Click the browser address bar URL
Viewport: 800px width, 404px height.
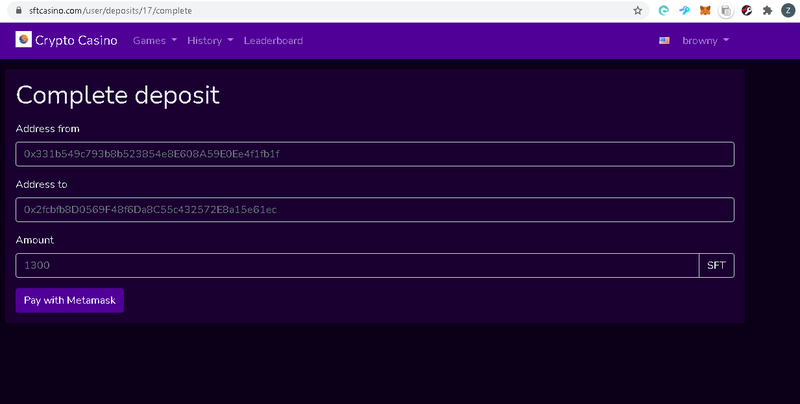point(110,10)
